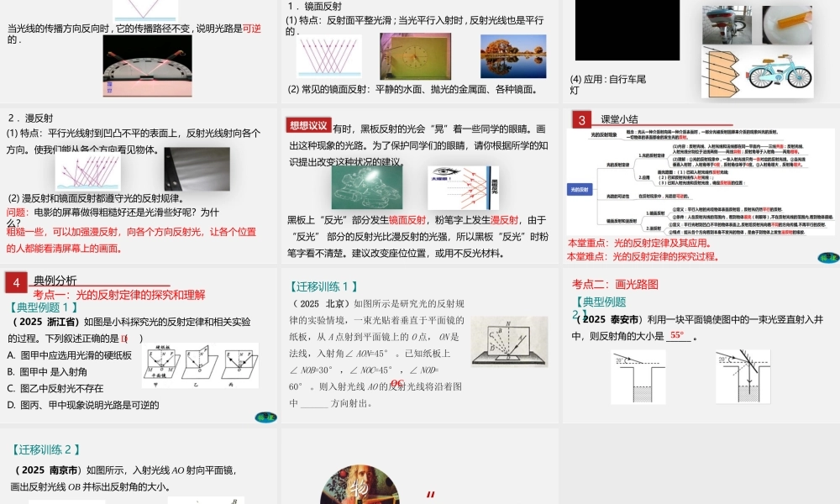Click the green blackboard drawing image
The width and height of the screenshot is (840, 504).
click(367, 187)
